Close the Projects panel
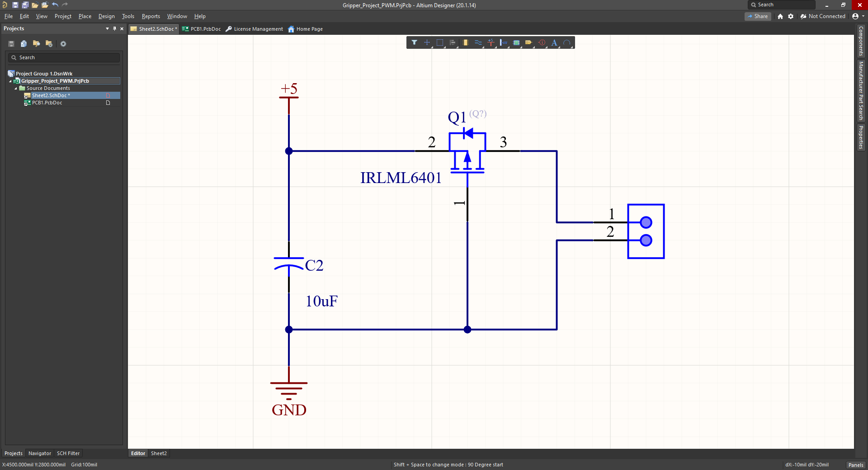 (x=122, y=28)
